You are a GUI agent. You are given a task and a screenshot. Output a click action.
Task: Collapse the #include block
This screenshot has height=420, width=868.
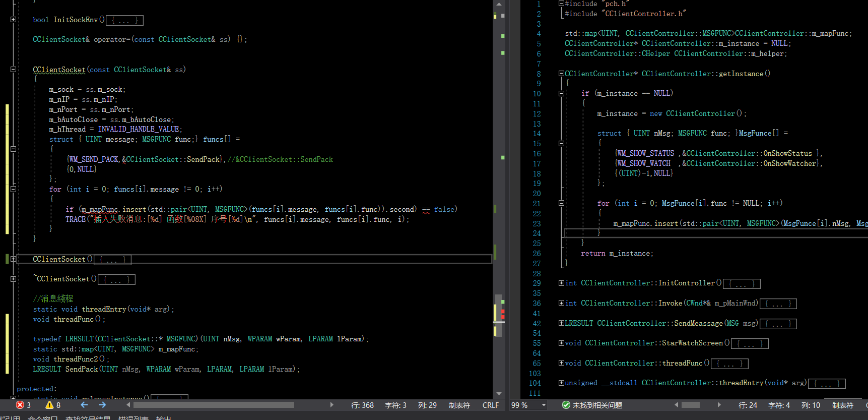(x=561, y=4)
